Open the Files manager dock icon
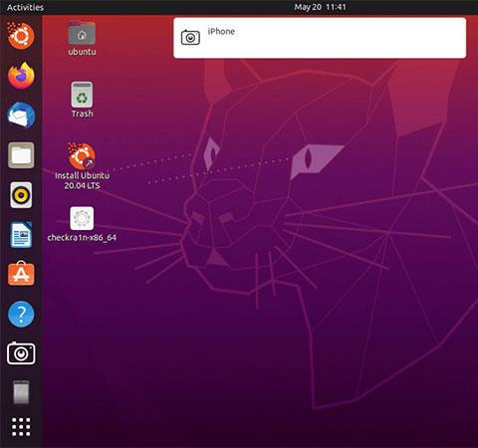 point(21,155)
